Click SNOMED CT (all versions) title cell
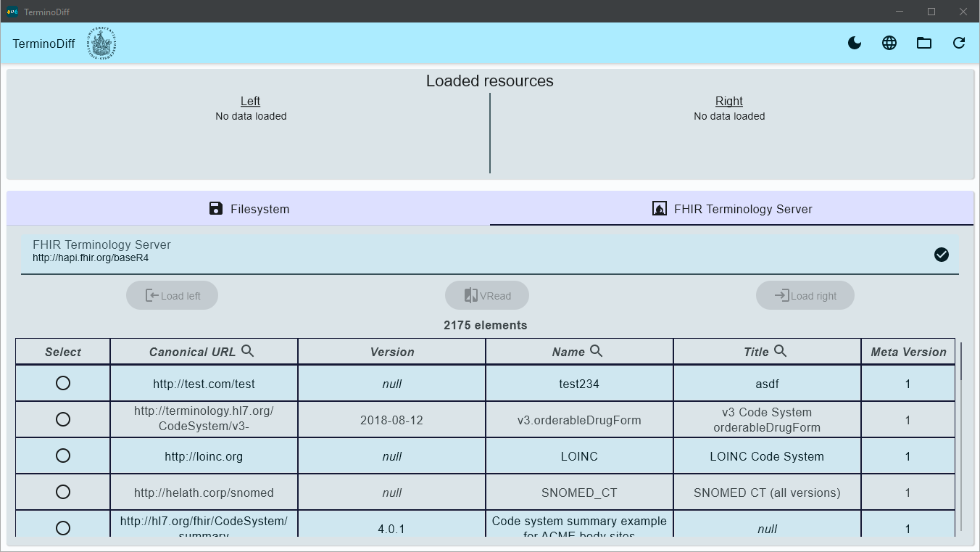This screenshot has height=552, width=980. coord(767,493)
